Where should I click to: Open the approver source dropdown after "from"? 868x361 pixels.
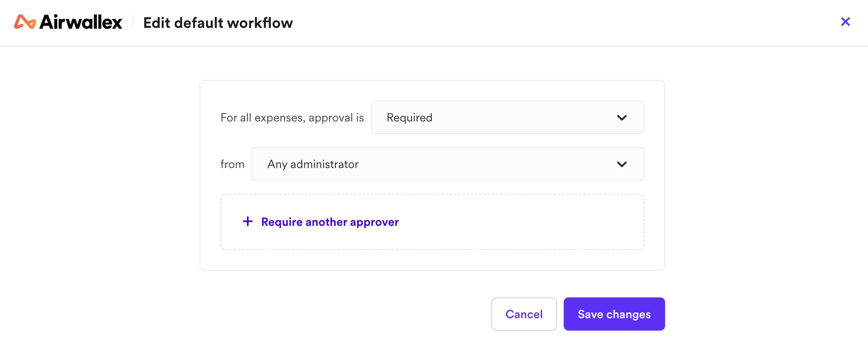pyautogui.click(x=448, y=164)
